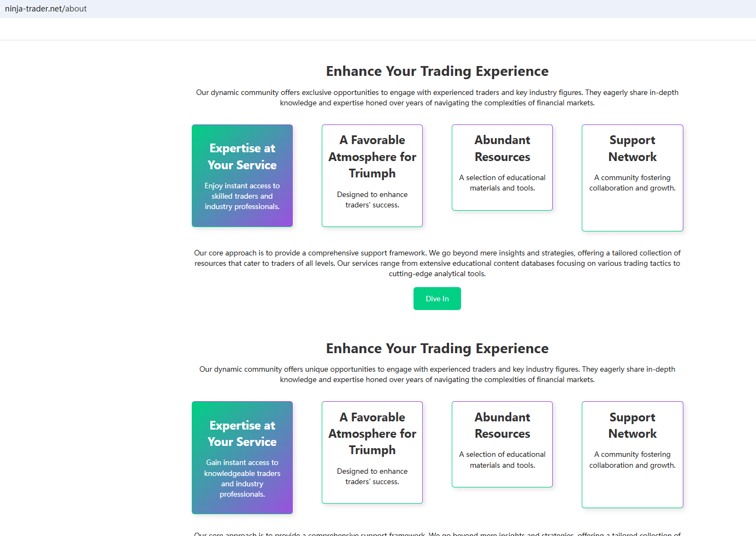
Task: Open the second Expertise at Your Service card
Action: click(x=242, y=458)
